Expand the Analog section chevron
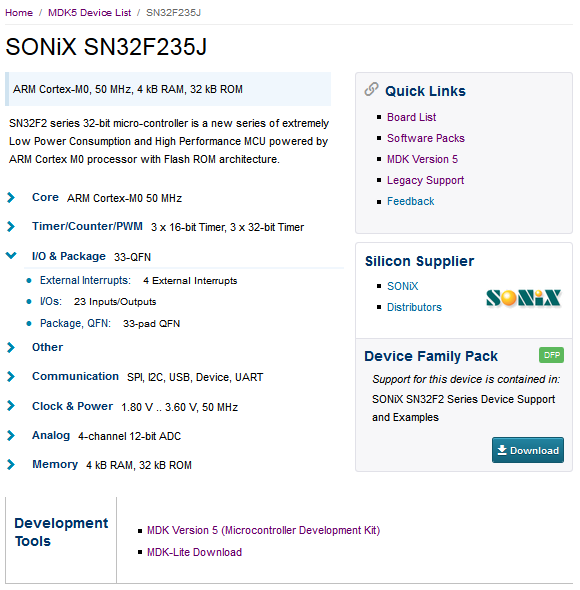Screen dimensions: 580x590 coord(11,435)
